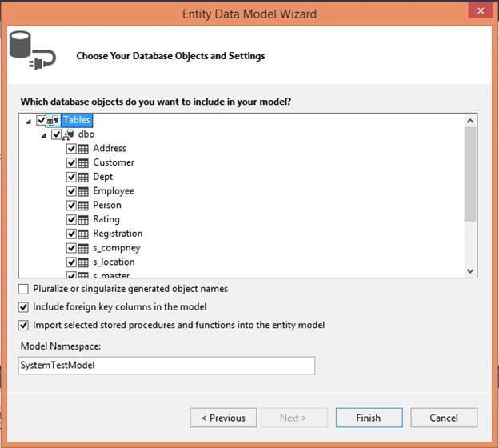
Task: Select the Tables tree label
Action: [77, 120]
